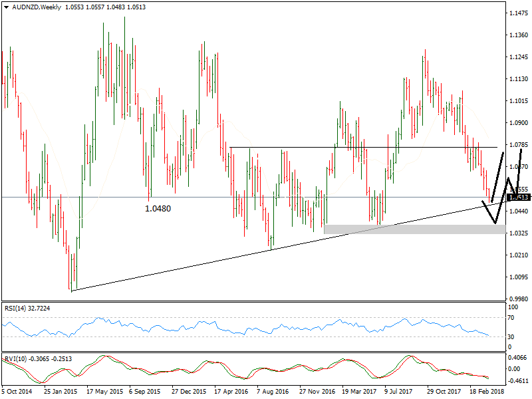
Task: Click the 5 Oct 2014 date label
Action: 17,392
